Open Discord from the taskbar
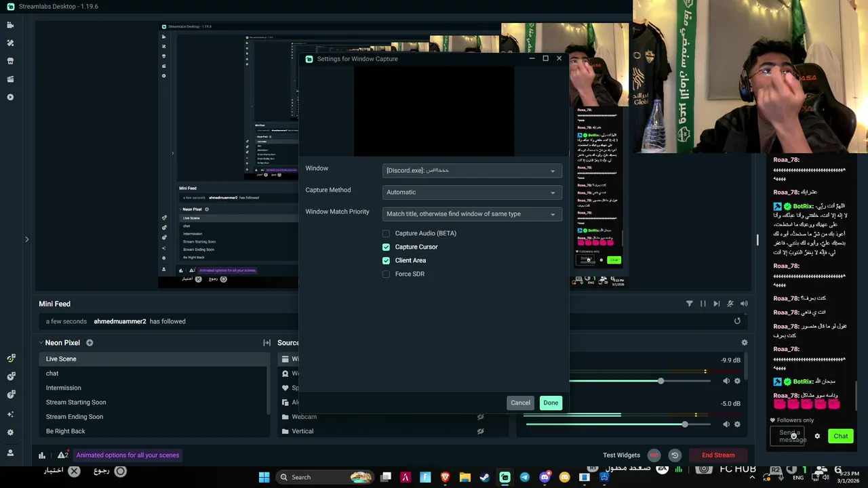 click(545, 477)
